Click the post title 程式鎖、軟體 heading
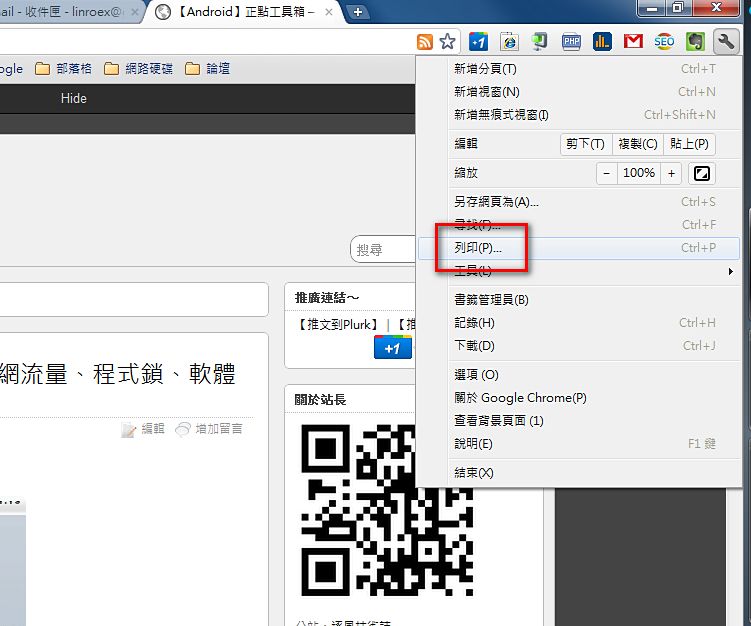Viewport: 751px width, 626px height. [x=118, y=374]
